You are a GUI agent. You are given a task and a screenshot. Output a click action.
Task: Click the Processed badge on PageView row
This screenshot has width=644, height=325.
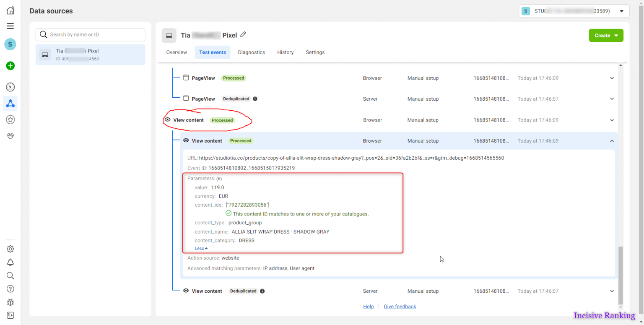(x=234, y=78)
